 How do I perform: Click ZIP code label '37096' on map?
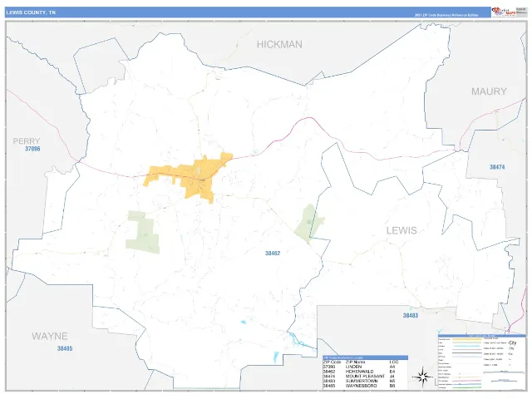click(32, 149)
